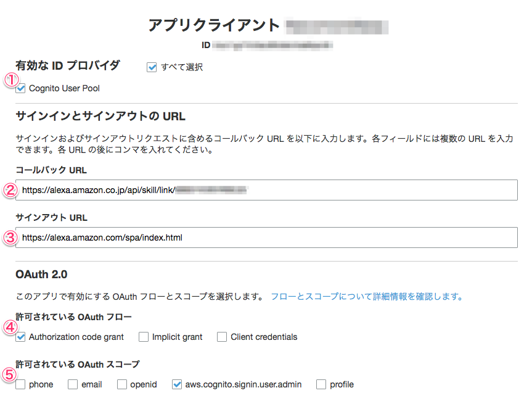Image resolution: width=532 pixels, height=409 pixels.
Task: Tick the email scope checkbox
Action: coord(73,384)
